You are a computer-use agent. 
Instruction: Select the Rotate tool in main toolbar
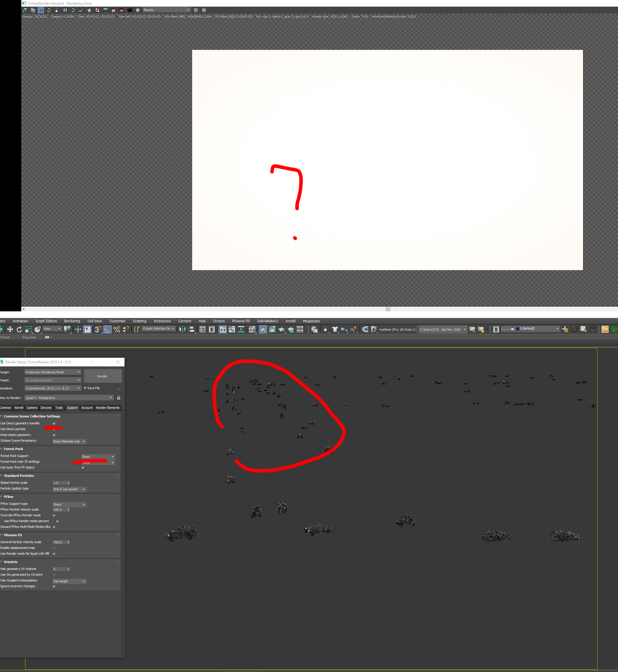[x=19, y=329]
